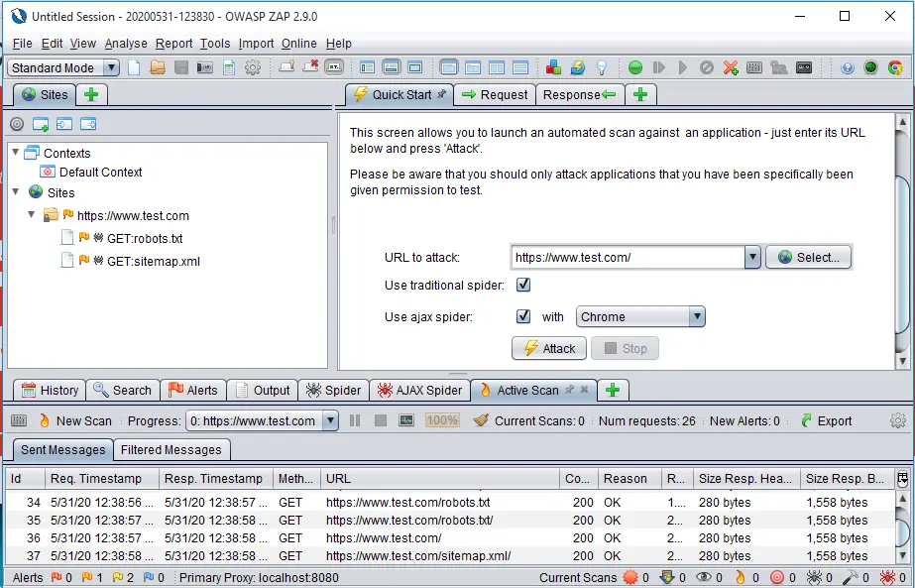Show scan progress details monitor icon
Viewport: 915px width, 588px height.
(x=406, y=420)
